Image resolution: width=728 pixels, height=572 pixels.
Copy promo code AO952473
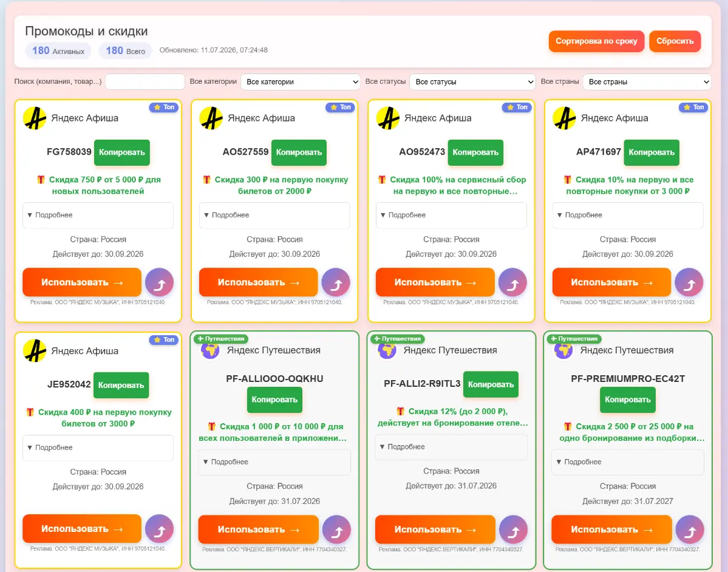click(x=475, y=152)
